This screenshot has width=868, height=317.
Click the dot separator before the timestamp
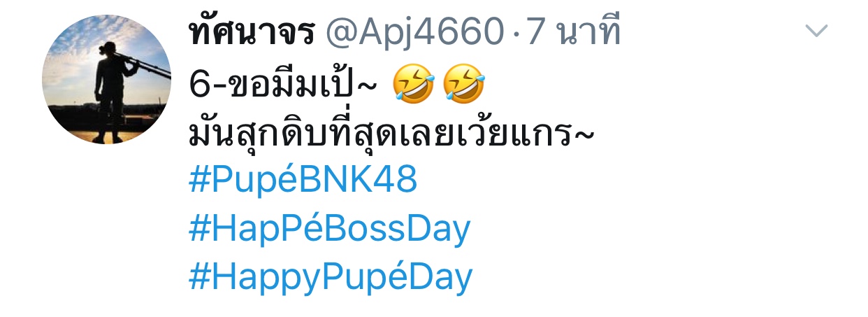[516, 32]
